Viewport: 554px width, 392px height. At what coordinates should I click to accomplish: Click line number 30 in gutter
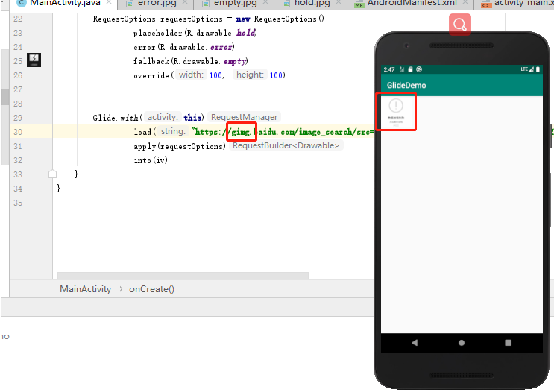(x=18, y=132)
